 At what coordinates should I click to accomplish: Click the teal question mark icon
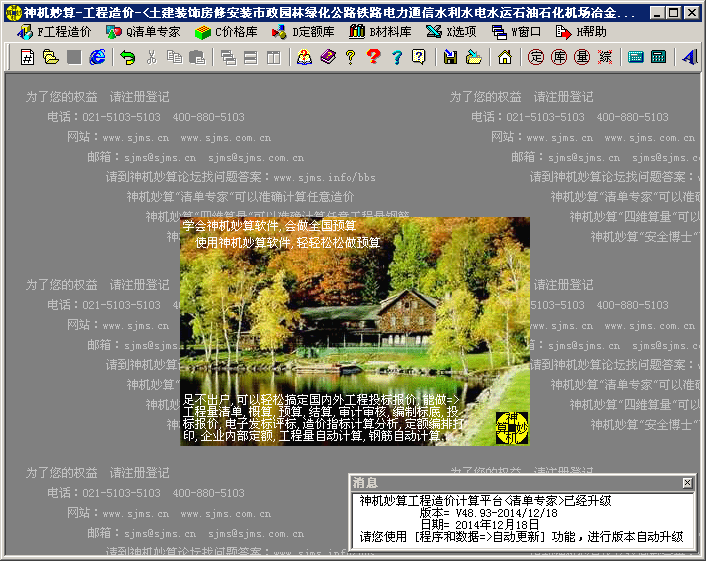click(397, 57)
